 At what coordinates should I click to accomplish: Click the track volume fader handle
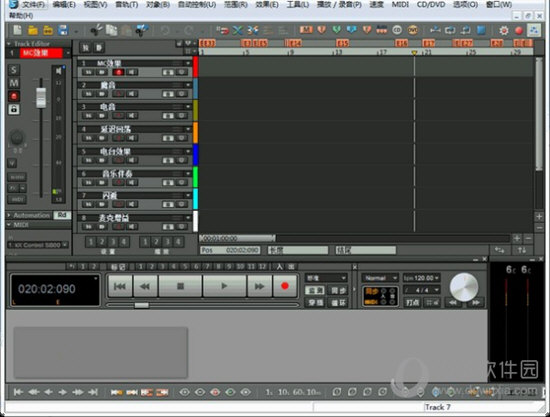tap(41, 97)
